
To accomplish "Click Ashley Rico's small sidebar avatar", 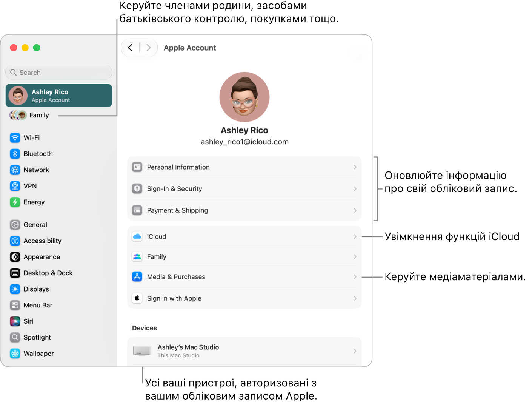I will (18, 95).
